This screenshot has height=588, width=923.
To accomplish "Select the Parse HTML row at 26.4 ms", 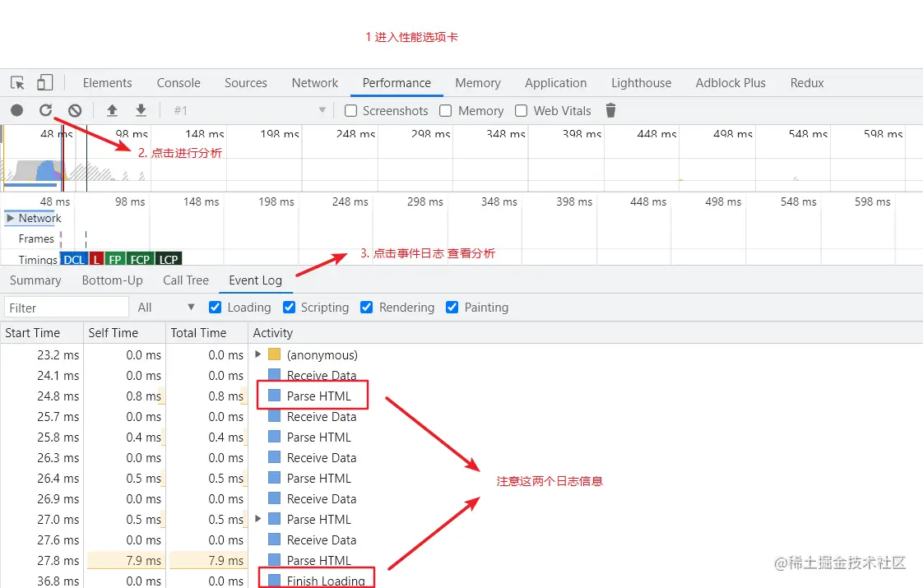I will [x=461, y=478].
